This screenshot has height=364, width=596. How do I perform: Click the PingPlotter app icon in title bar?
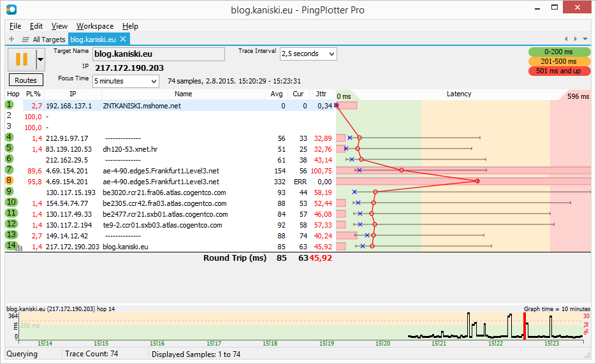pos(11,10)
